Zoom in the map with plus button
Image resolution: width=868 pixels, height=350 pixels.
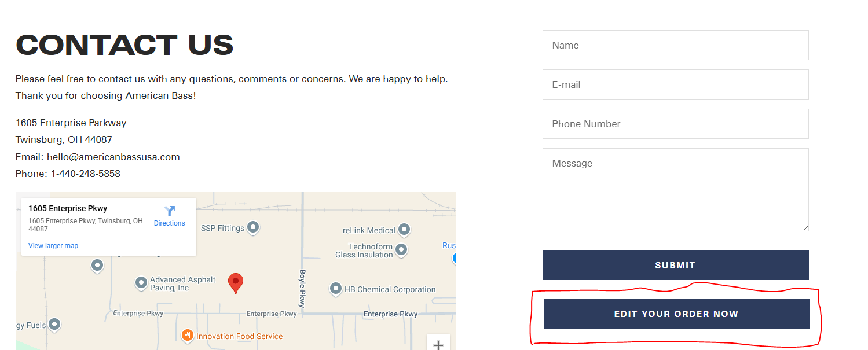[438, 345]
